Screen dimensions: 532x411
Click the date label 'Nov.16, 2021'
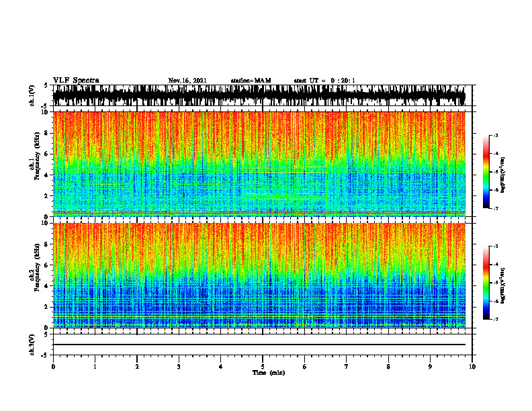click(x=187, y=81)
